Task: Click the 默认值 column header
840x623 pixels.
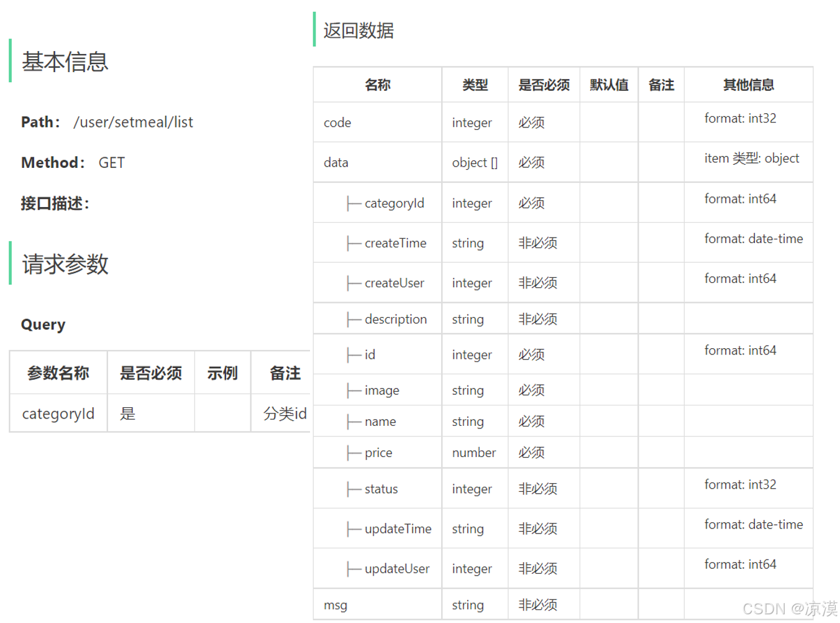Action: pyautogui.click(x=609, y=85)
